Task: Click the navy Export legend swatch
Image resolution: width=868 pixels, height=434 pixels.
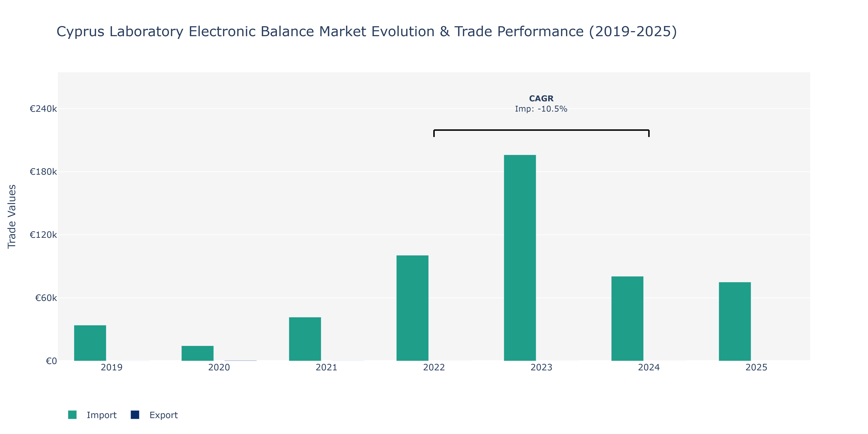Action: 135,415
